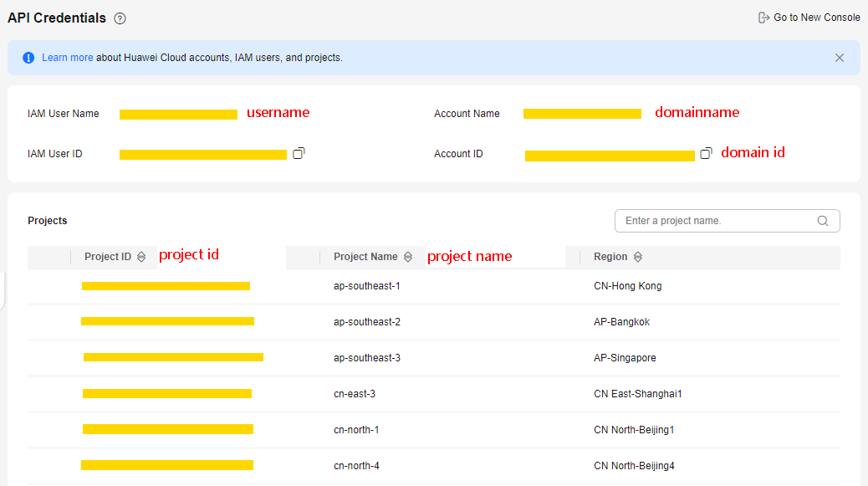This screenshot has width=868, height=486.
Task: Click the API Credentials page title
Action: pyautogui.click(x=57, y=18)
